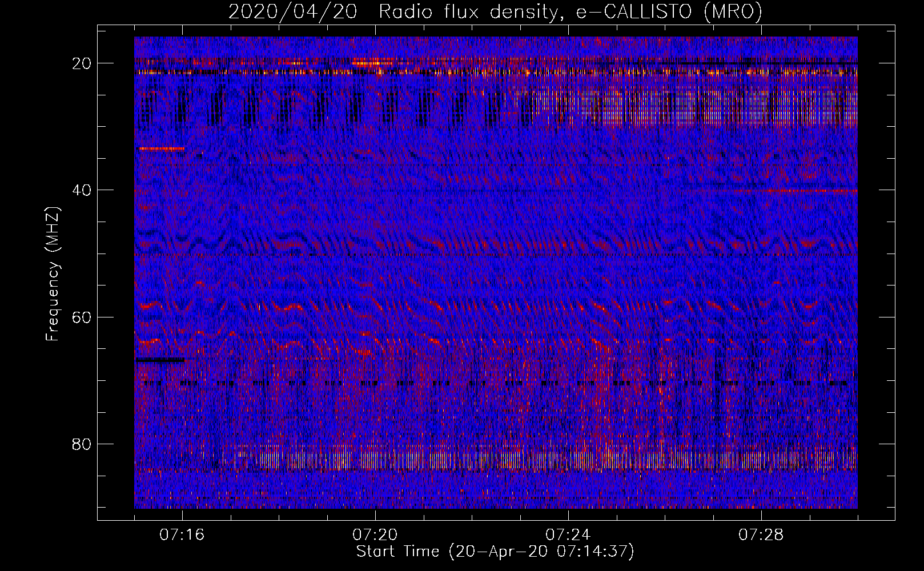The image size is (924, 571).
Task: Click the 40 MHz frequency tick label
Action: click(x=82, y=190)
